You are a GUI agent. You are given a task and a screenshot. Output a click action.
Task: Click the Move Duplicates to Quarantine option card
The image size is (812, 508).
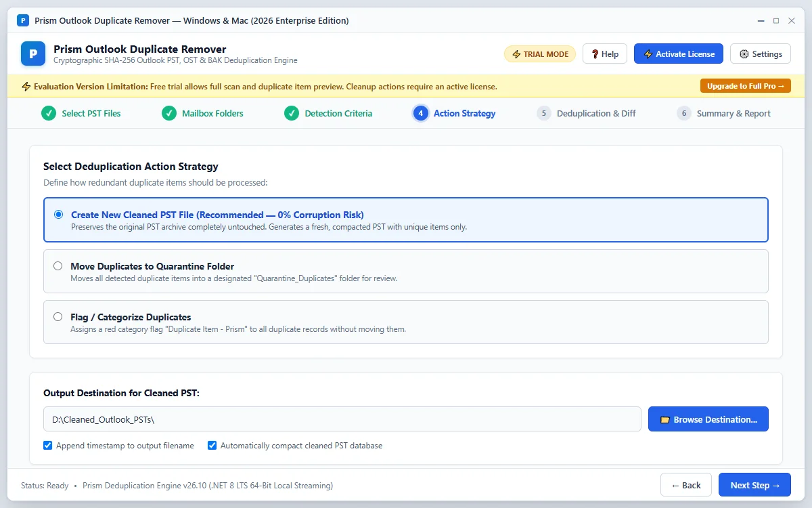click(x=406, y=271)
